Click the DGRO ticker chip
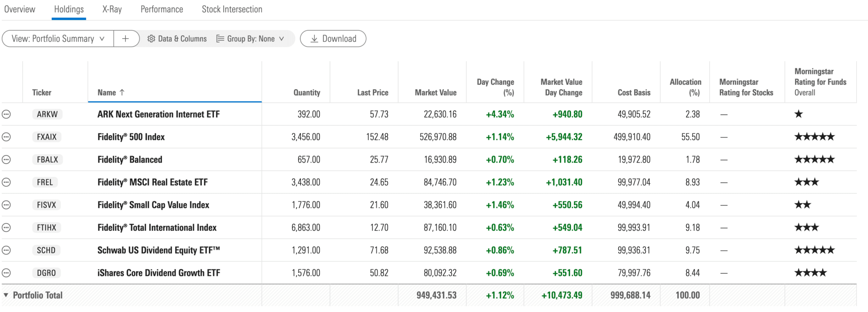The width and height of the screenshot is (868, 312). point(46,273)
